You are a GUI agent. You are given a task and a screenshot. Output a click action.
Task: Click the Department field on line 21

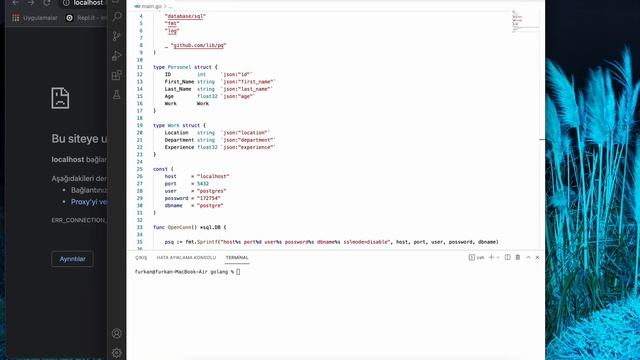click(179, 140)
